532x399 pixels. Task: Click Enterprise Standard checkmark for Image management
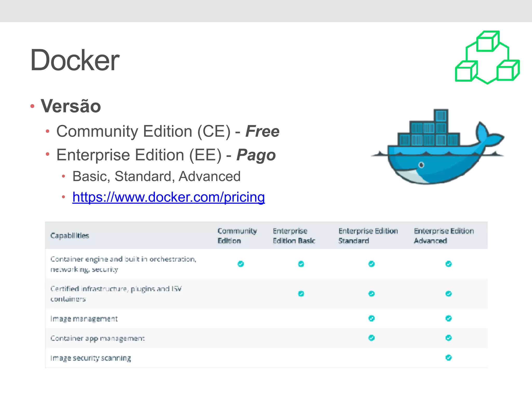coord(371,318)
